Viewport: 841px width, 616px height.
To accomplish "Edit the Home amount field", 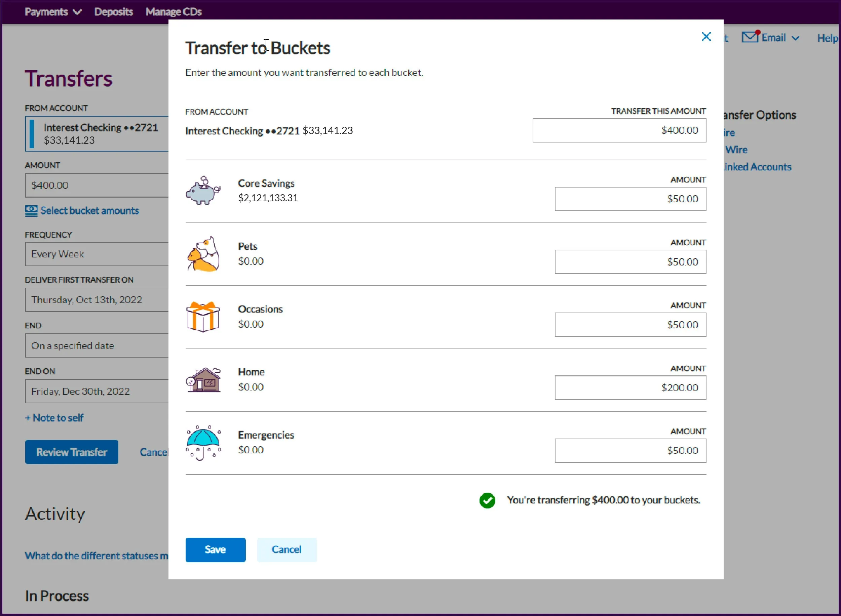I will pos(630,388).
